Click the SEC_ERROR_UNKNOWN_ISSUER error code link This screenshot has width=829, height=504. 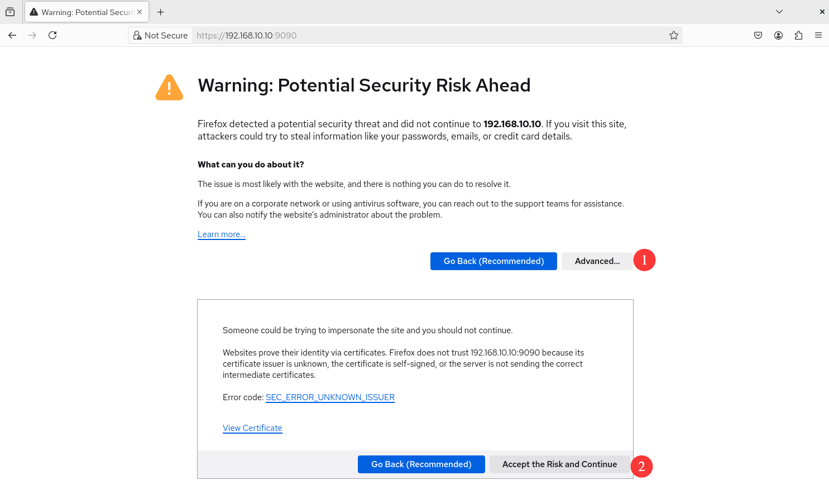330,397
